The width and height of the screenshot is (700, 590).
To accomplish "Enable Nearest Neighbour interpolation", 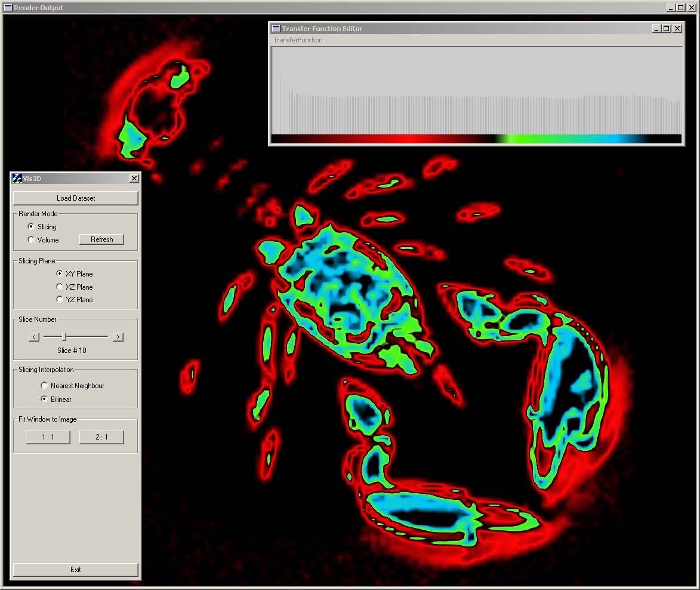I will (44, 385).
